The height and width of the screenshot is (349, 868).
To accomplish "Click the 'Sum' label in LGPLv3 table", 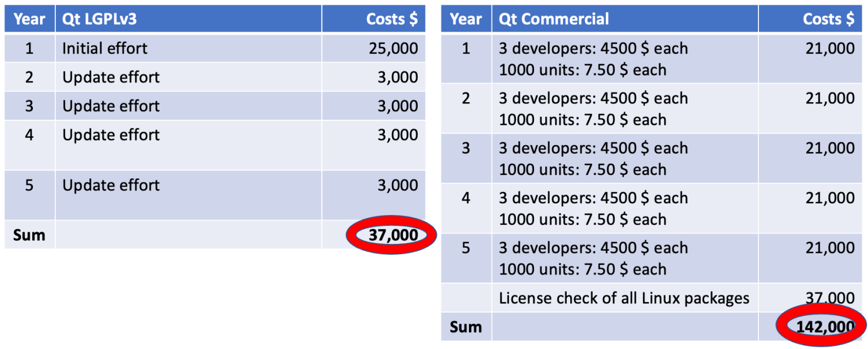I will click(29, 235).
